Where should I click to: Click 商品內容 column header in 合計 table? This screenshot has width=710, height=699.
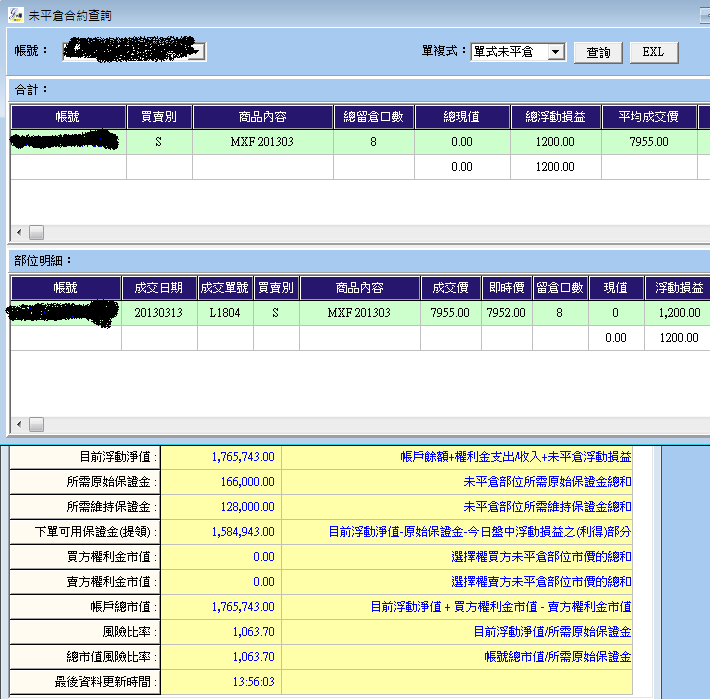pos(263,117)
